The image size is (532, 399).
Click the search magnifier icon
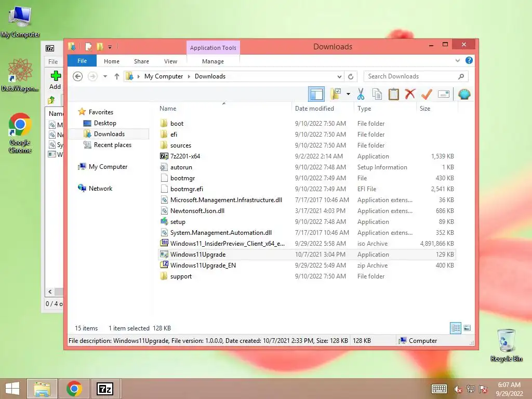461,76
